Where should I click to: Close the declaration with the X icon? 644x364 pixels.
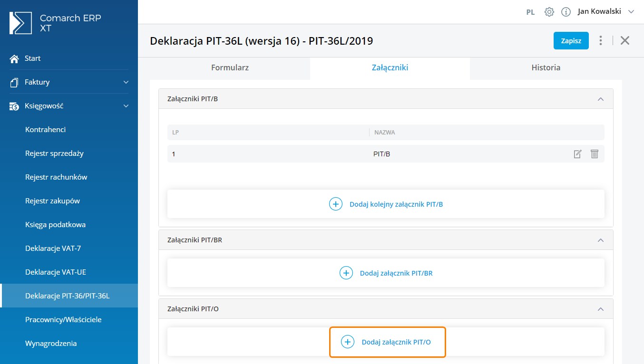point(625,40)
